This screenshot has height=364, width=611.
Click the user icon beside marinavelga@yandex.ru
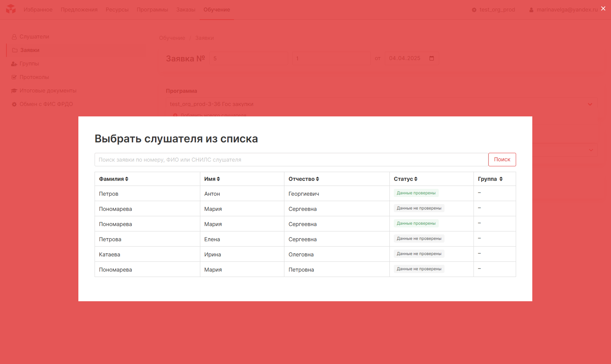point(531,10)
